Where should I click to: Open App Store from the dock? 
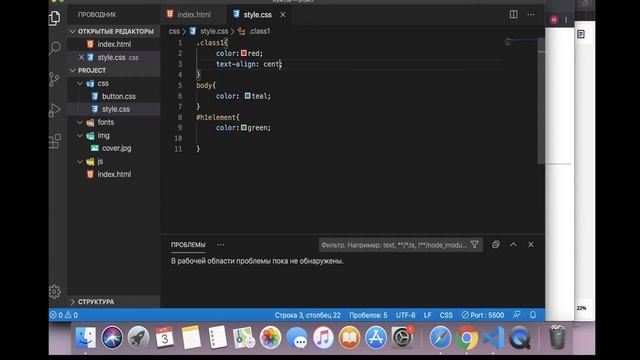point(376,338)
